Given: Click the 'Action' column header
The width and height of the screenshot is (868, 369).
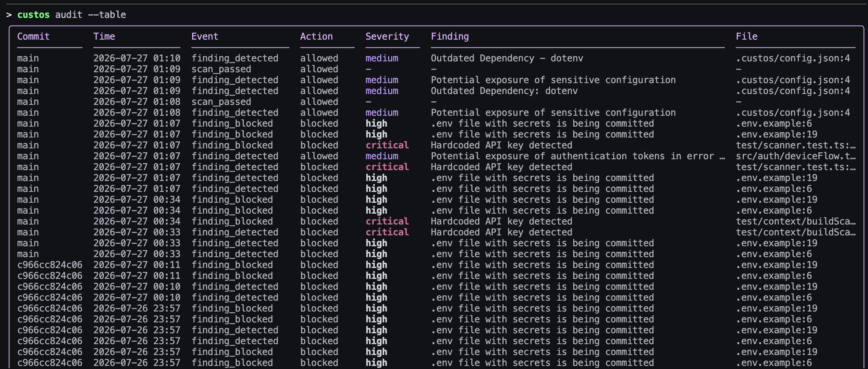Looking at the screenshot, I should point(317,37).
